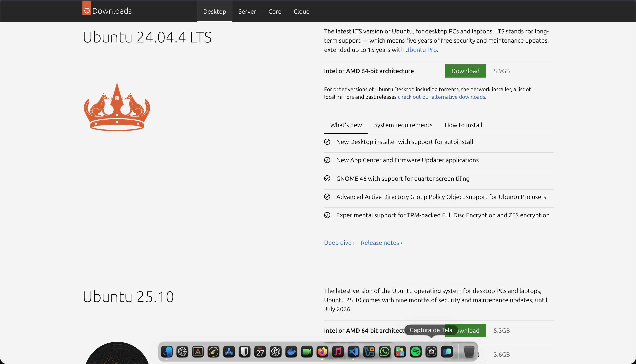Click the Ubuntu 24.04 crown mascot image
The height and width of the screenshot is (364, 636).
coord(117,107)
